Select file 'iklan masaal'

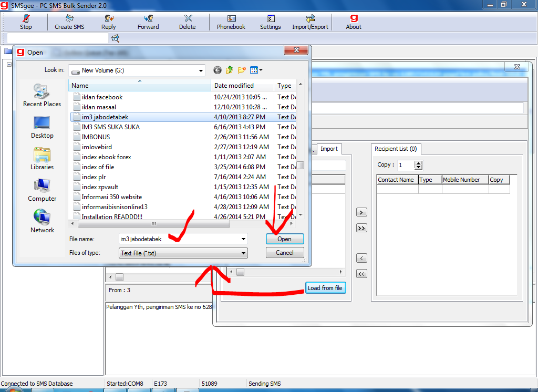tap(99, 107)
